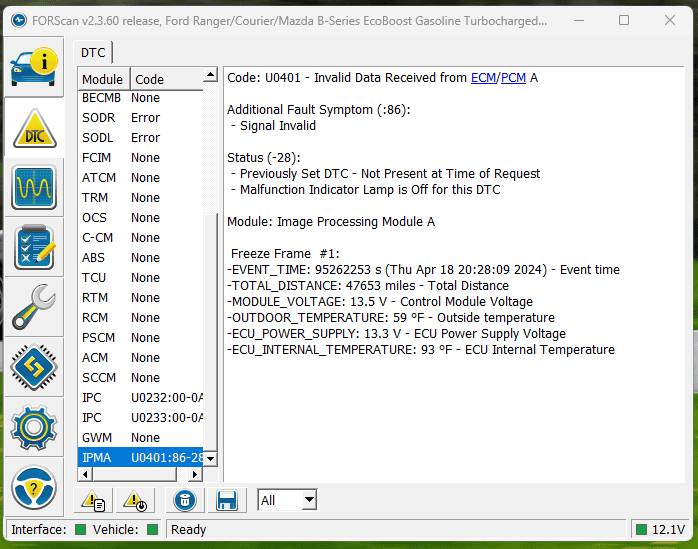Open the All filter dropdown
The image size is (698, 549).
tap(287, 500)
